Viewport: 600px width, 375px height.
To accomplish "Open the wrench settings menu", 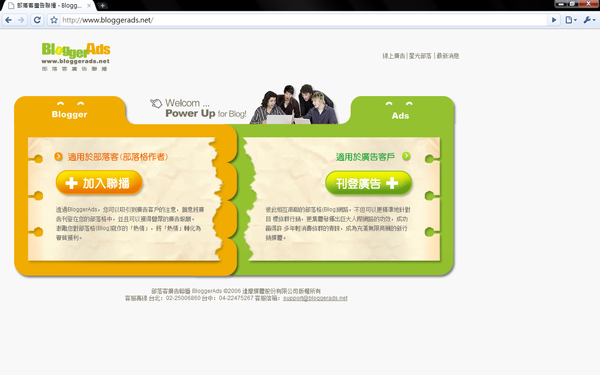I will [x=589, y=20].
